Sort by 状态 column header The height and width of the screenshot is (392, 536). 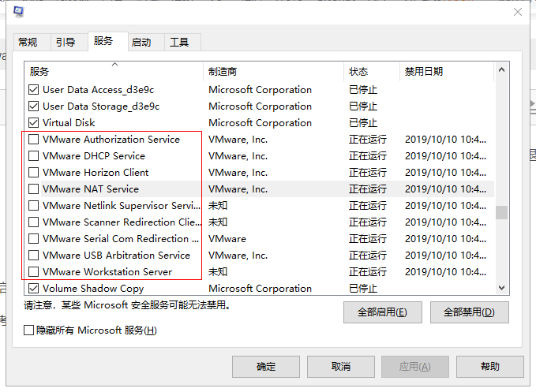(x=372, y=71)
